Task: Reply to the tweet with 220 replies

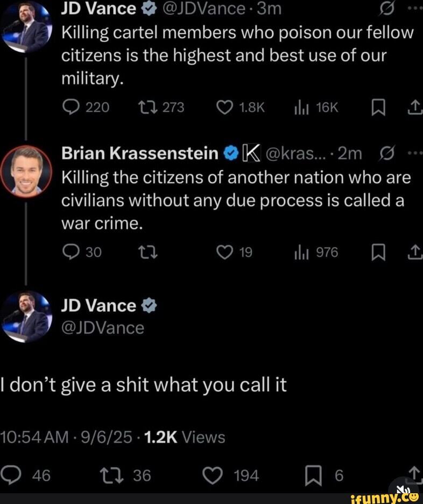Action: coord(69,108)
